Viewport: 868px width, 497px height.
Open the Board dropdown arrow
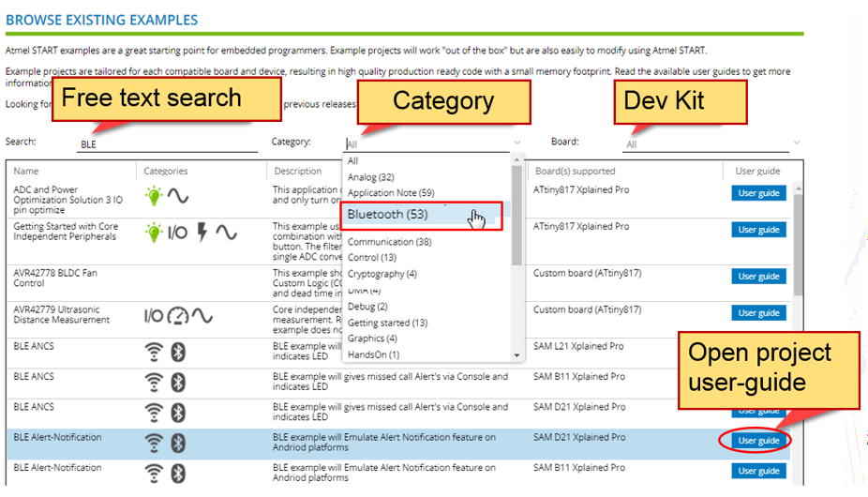pos(797,143)
